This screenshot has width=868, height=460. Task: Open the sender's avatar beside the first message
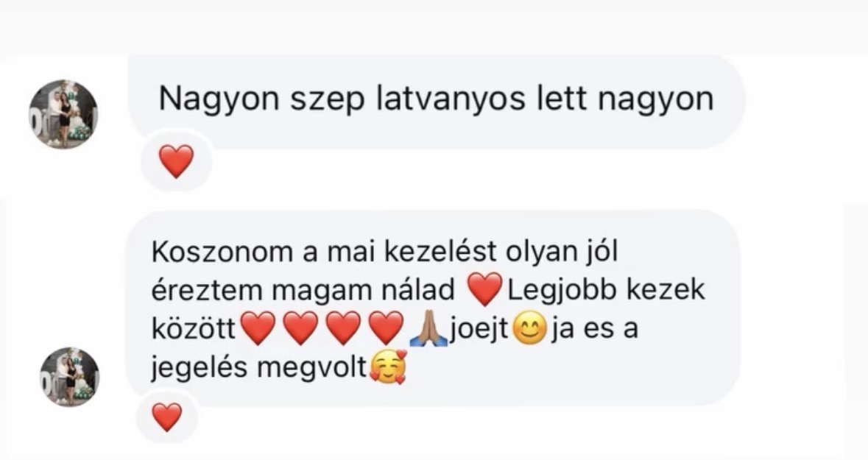63,114
